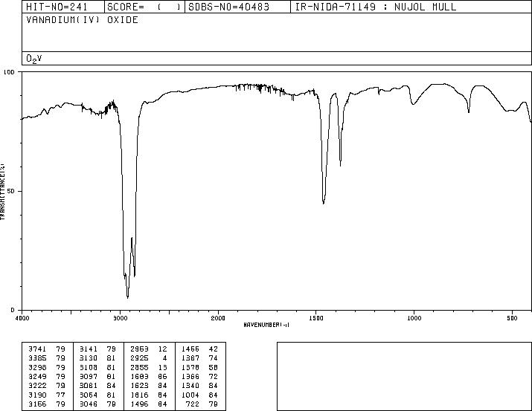Click transmittance value 13 beside 2855
The height and width of the screenshot is (411, 532).
pos(162,367)
